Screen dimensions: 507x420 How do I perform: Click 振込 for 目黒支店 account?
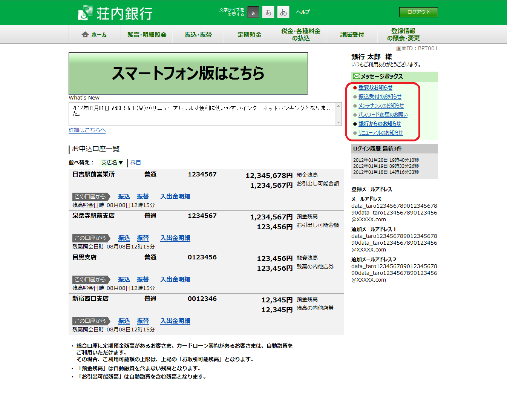pos(124,279)
